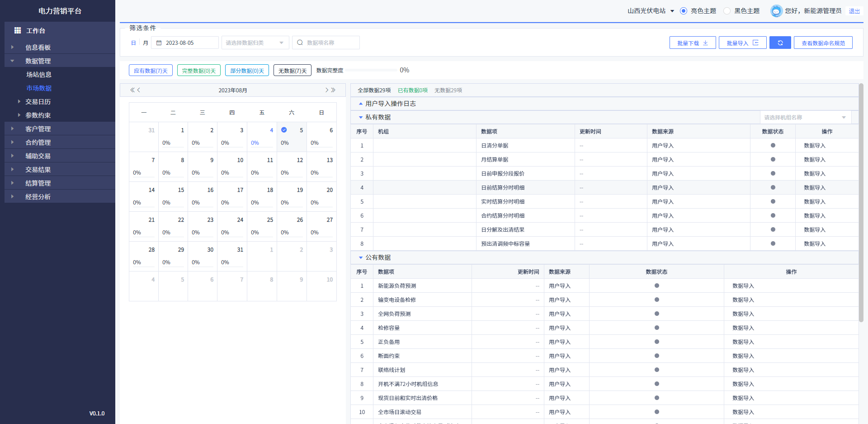Click 批量下载 button
The width and height of the screenshot is (868, 424).
tap(693, 43)
